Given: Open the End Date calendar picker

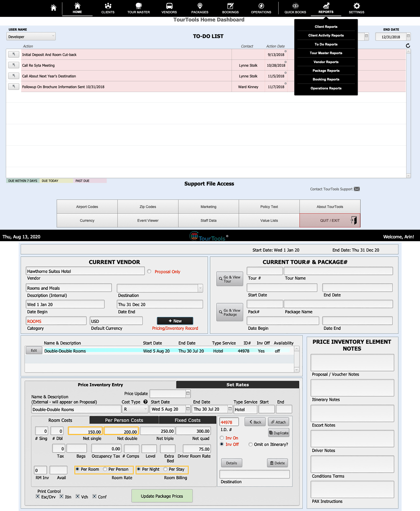Looking at the screenshot, I should tap(408, 36).
